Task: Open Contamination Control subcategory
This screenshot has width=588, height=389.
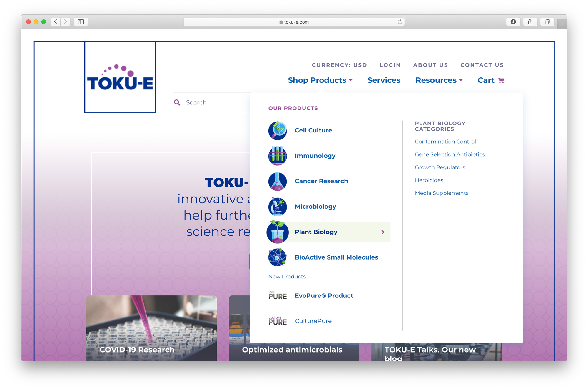Action: pos(445,142)
